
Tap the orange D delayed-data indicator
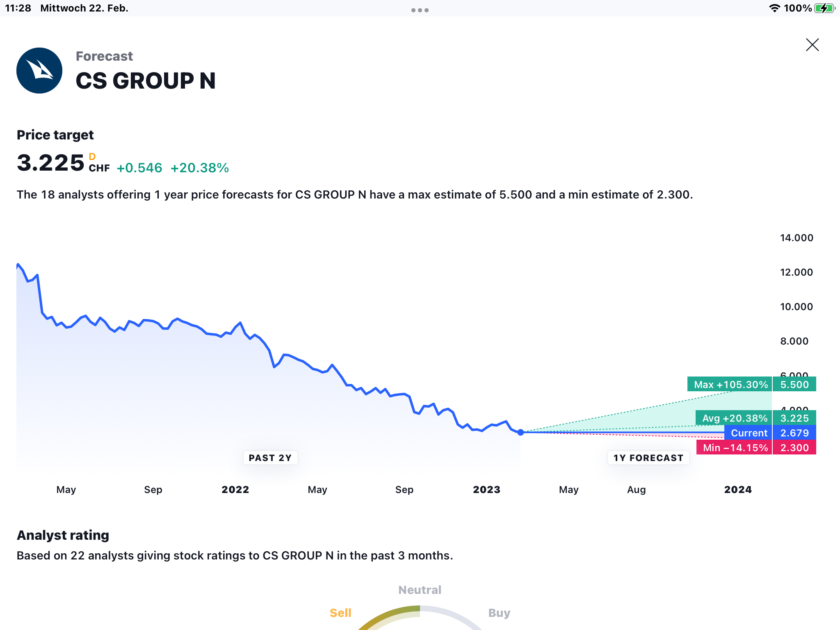click(x=92, y=157)
